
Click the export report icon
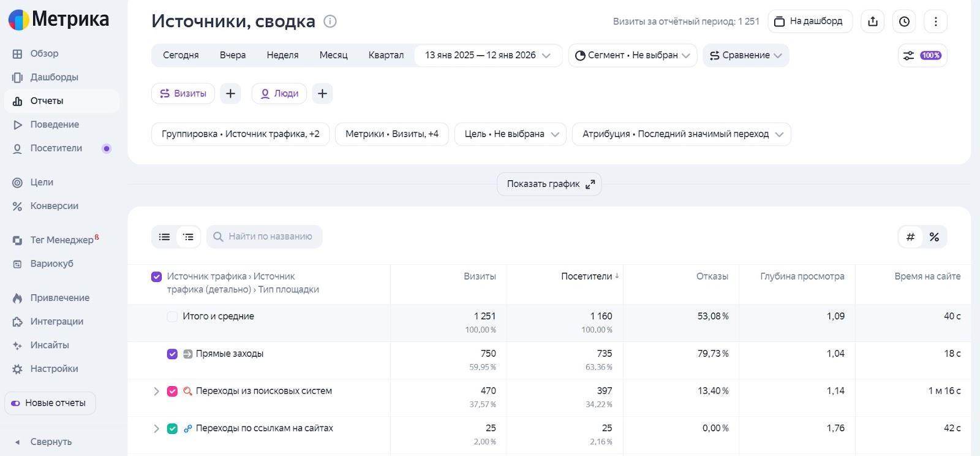(x=873, y=21)
